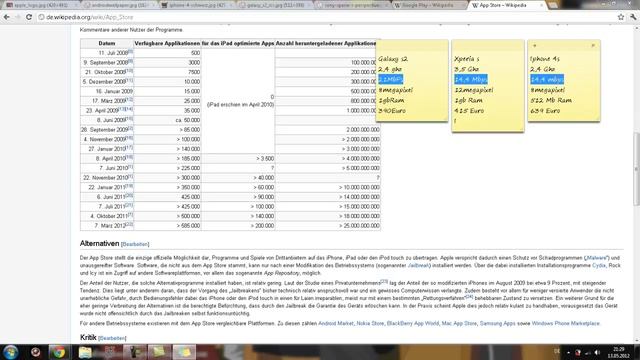Click the Galaxy s2 title on sticky note
This screenshot has height=360, width=640.
pyautogui.click(x=393, y=59)
